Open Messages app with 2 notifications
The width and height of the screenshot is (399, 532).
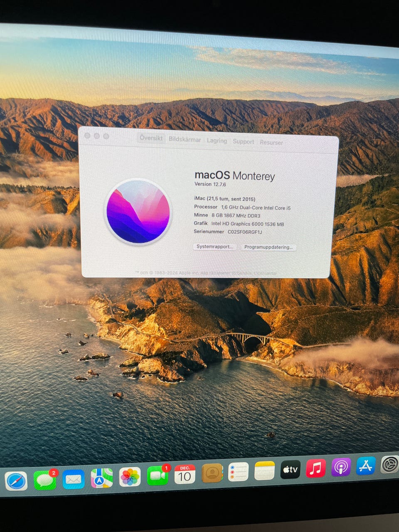45,480
